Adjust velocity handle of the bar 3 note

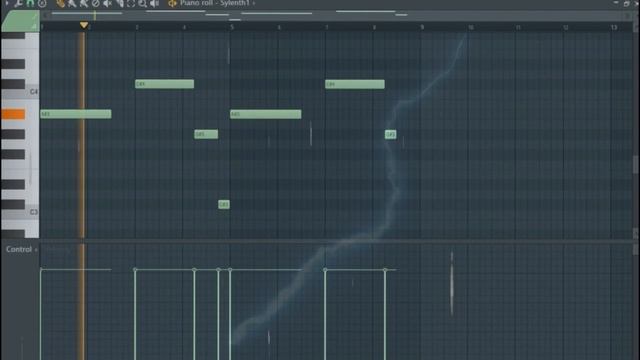(135, 270)
